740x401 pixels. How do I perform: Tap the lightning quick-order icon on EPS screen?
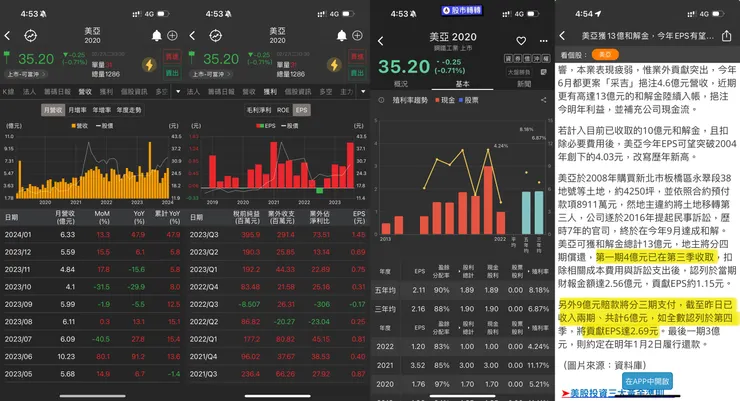(334, 65)
